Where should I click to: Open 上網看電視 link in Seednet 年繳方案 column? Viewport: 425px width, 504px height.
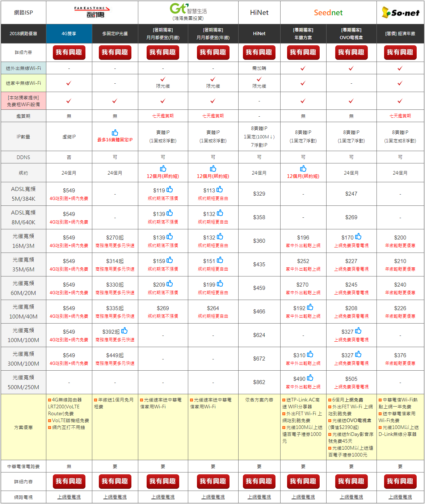tap(303, 497)
